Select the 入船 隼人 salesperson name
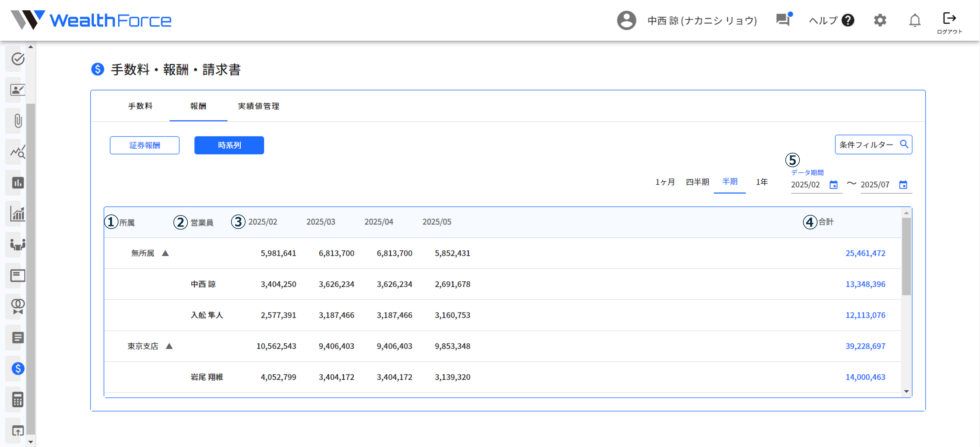Viewport: 980px width, 447px height. (x=206, y=315)
